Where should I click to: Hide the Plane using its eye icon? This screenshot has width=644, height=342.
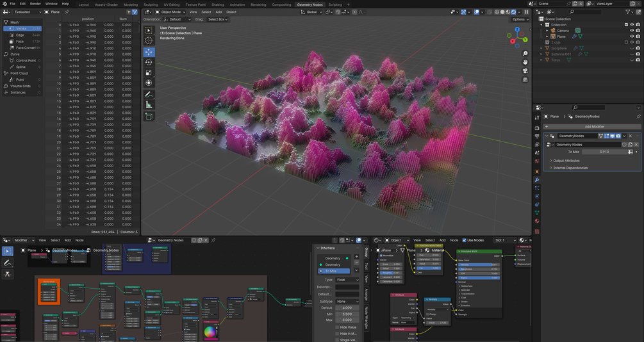coord(632,37)
